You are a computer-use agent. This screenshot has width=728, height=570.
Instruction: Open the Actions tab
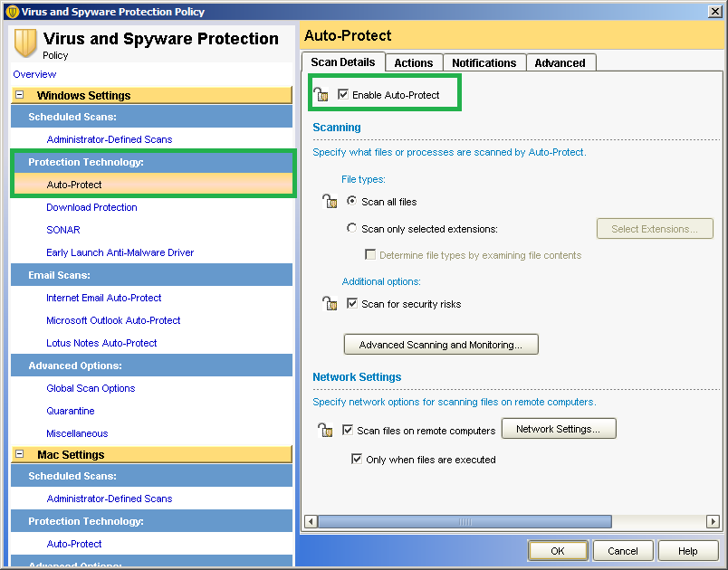point(413,62)
